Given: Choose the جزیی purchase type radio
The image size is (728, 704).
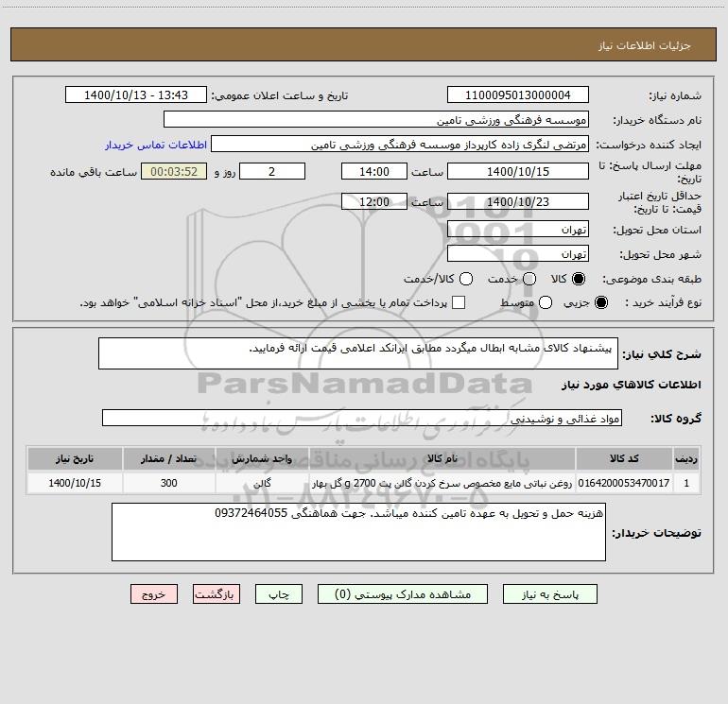Looking at the screenshot, I should coord(601,302).
